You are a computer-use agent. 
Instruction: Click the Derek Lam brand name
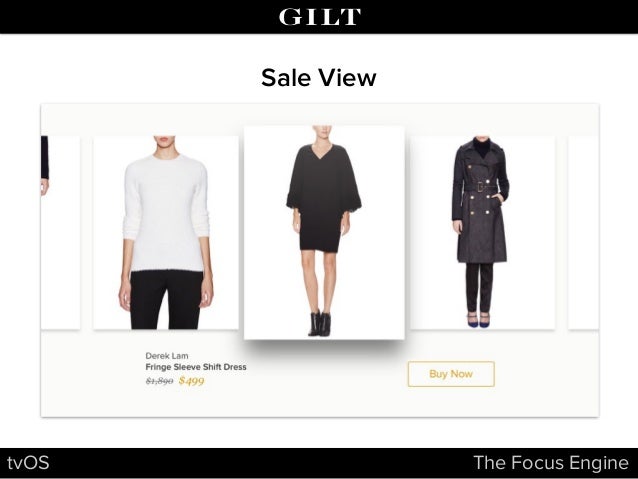coord(167,356)
